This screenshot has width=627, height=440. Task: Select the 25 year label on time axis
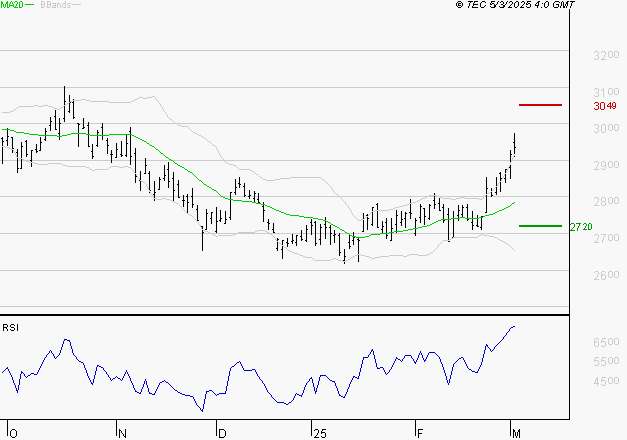point(318,433)
